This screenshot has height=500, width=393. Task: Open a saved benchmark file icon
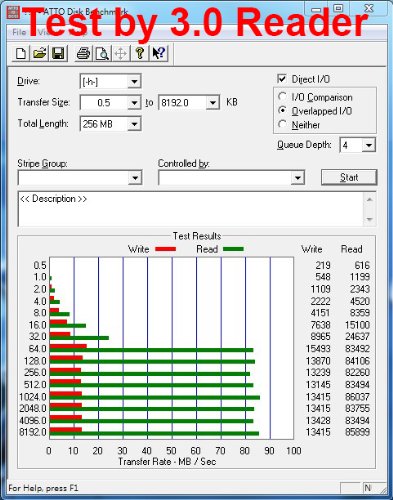(39, 53)
